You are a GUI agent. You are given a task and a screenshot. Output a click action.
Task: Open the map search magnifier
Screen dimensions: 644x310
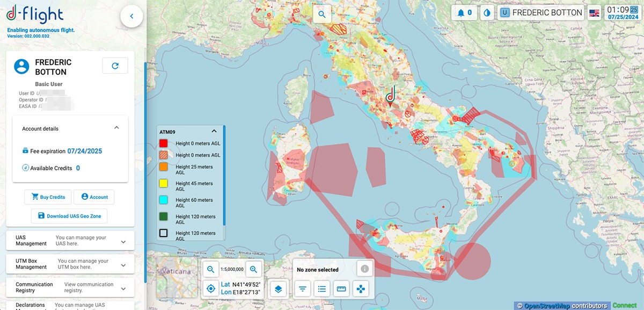coord(322,15)
